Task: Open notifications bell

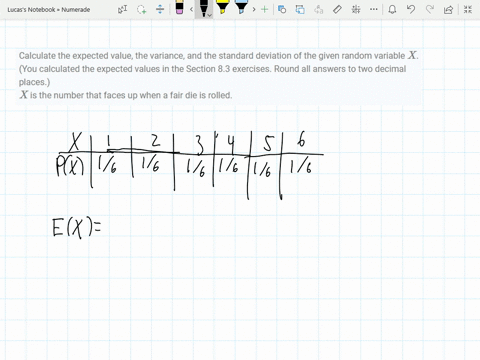Action: coord(392,9)
